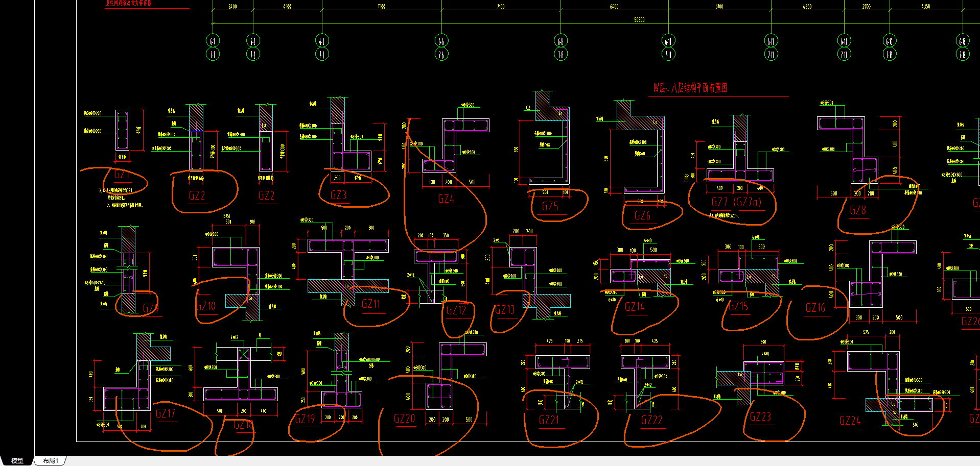980x466 pixels.
Task: Select the 2700 dimension text
Action: [867, 7]
